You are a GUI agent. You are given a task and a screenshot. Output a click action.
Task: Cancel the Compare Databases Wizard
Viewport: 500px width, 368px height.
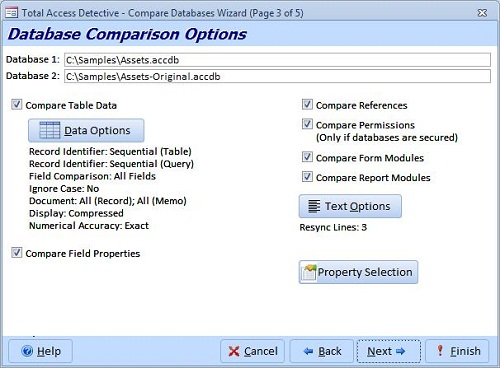point(252,351)
